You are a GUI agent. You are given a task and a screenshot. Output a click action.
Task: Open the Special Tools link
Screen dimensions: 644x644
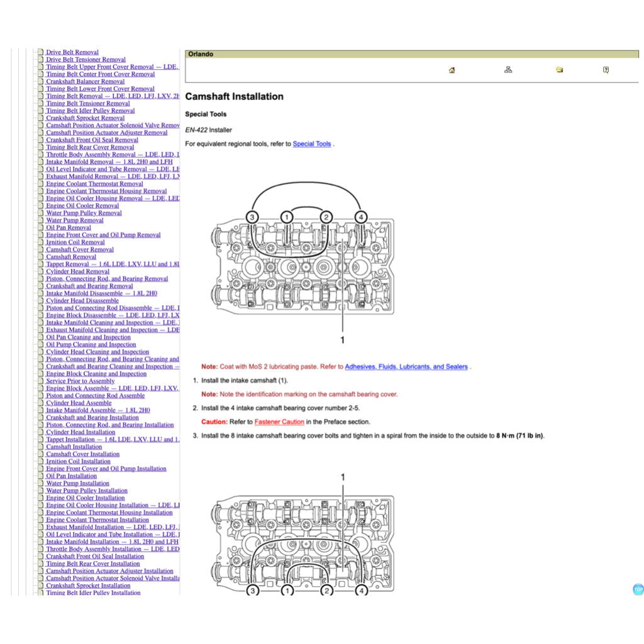(311, 144)
